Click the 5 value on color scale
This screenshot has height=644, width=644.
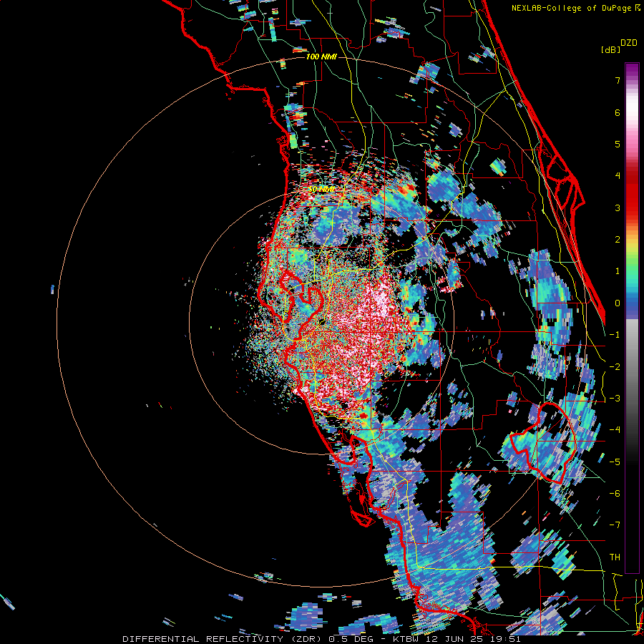[x=618, y=144]
